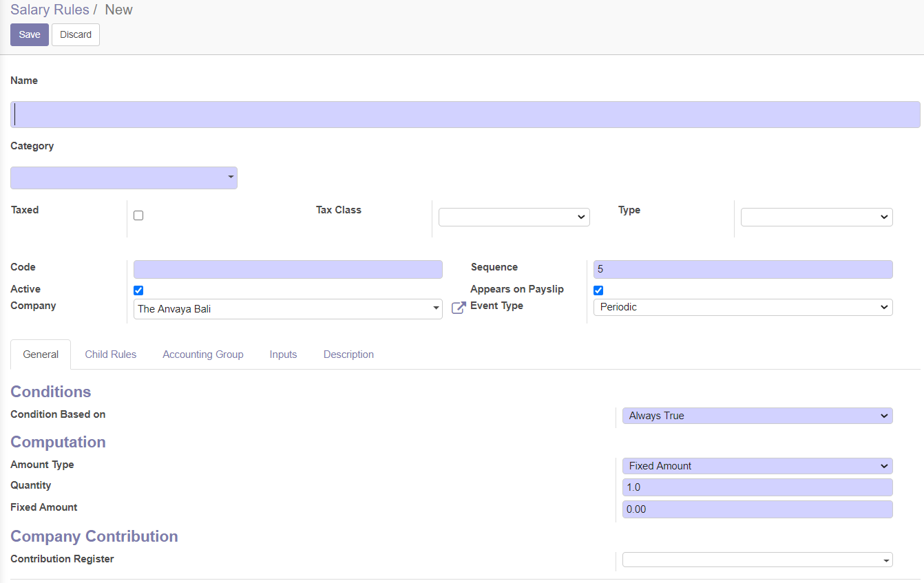The width and height of the screenshot is (924, 583).
Task: Open the Company external link icon
Action: tap(459, 308)
